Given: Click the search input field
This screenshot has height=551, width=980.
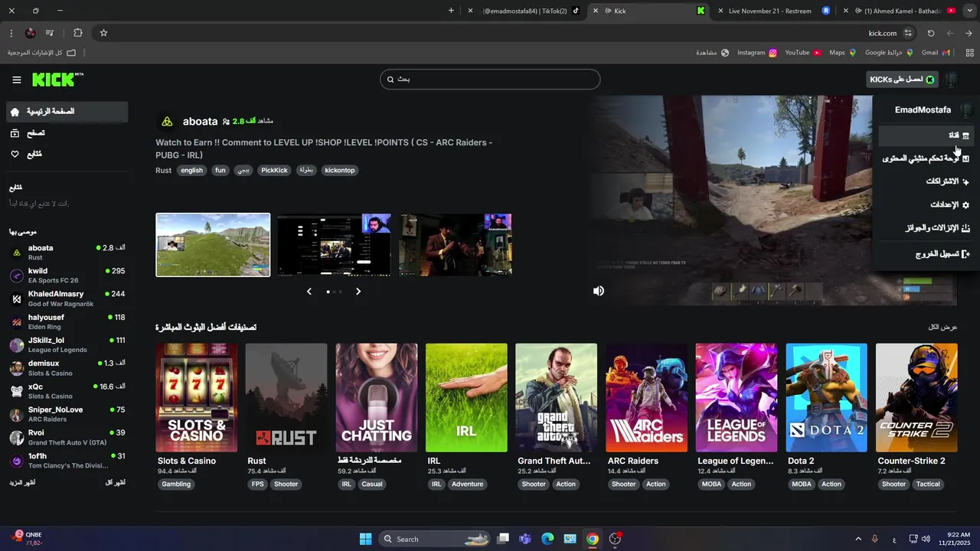Looking at the screenshot, I should click(x=490, y=79).
